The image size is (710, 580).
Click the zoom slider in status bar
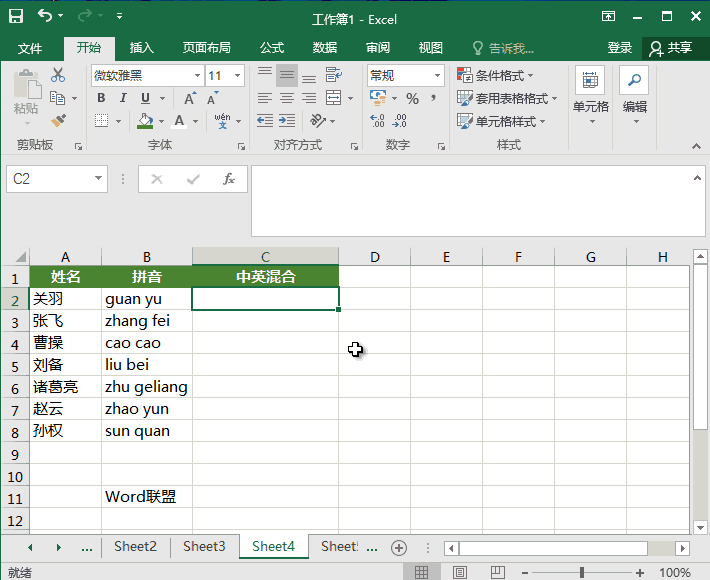point(582,572)
